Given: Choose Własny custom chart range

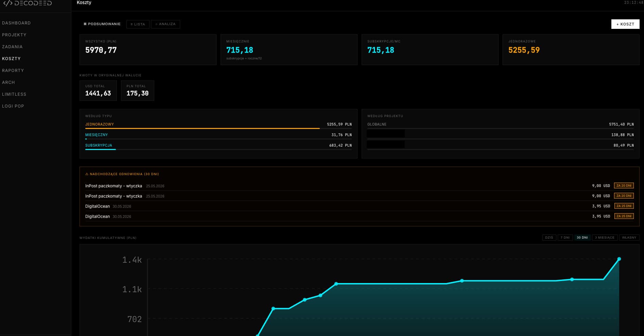Looking at the screenshot, I should coord(629,238).
